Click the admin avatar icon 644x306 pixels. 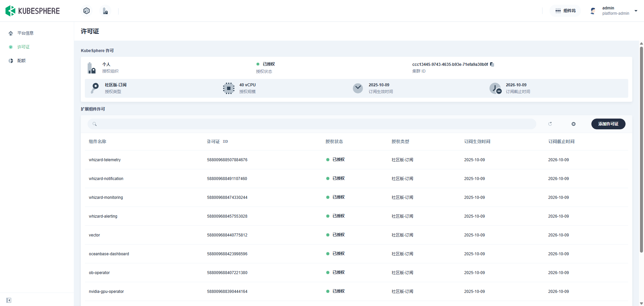(593, 11)
